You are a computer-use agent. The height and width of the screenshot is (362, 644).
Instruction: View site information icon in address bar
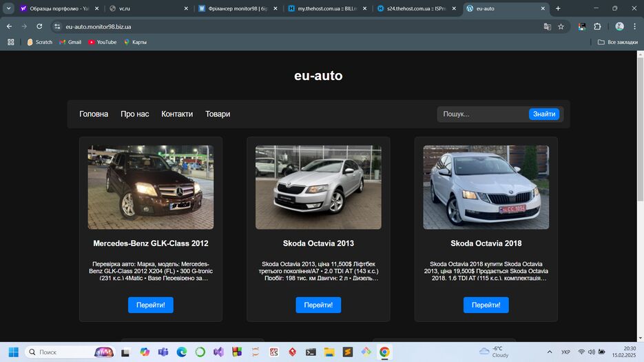[57, 26]
